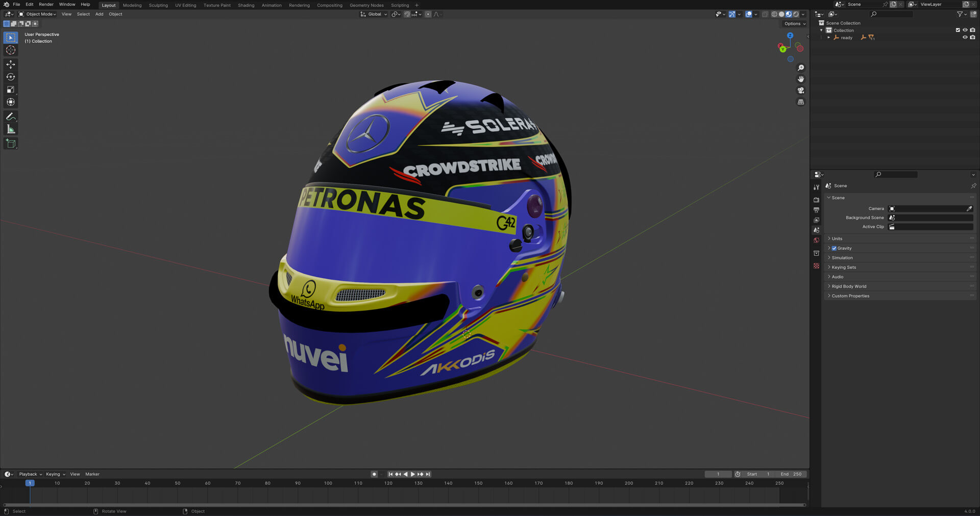The image size is (980, 516).
Task: Hide the ready object eye icon
Action: click(x=965, y=37)
